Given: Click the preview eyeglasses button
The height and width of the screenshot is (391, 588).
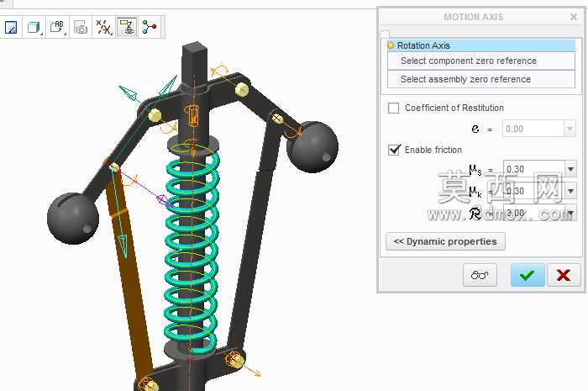Looking at the screenshot, I should tap(480, 275).
